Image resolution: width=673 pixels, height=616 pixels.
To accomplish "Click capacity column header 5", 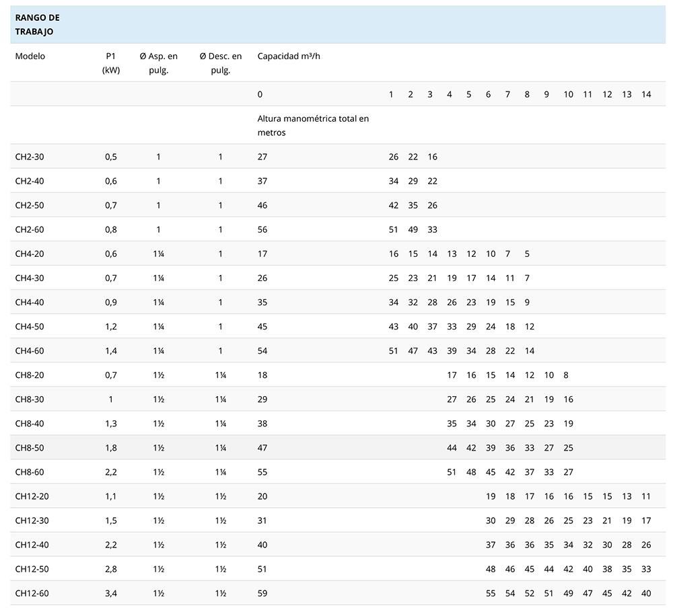I will [468, 94].
